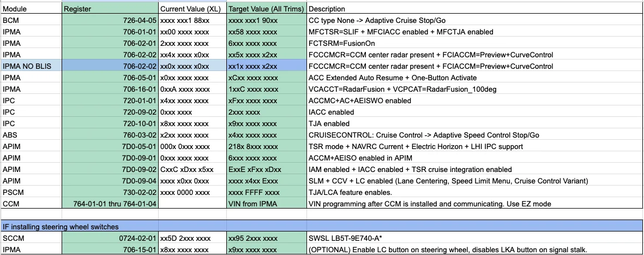
Task: Select target value 218x 8xxx xxxx
Action: [267, 147]
